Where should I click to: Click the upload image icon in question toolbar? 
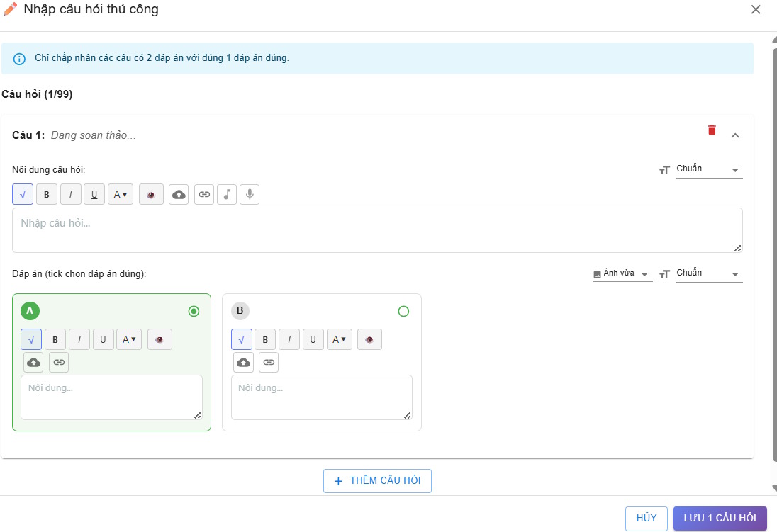click(x=179, y=195)
